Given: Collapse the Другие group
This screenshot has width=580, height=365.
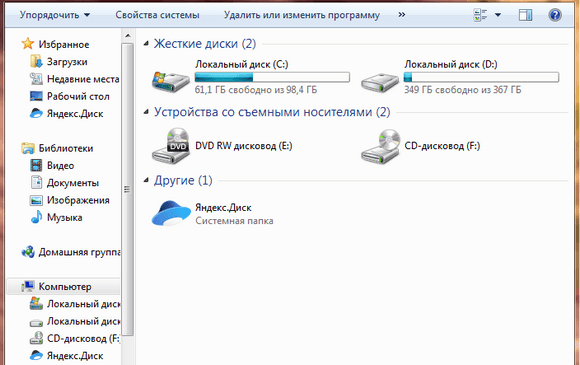Looking at the screenshot, I should 146,180.
